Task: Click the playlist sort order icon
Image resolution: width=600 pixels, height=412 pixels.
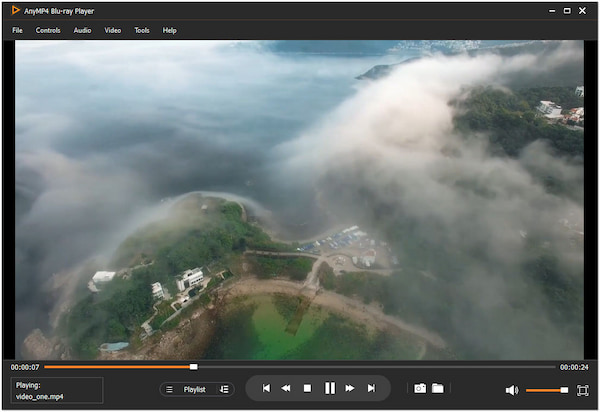Action: coord(224,389)
